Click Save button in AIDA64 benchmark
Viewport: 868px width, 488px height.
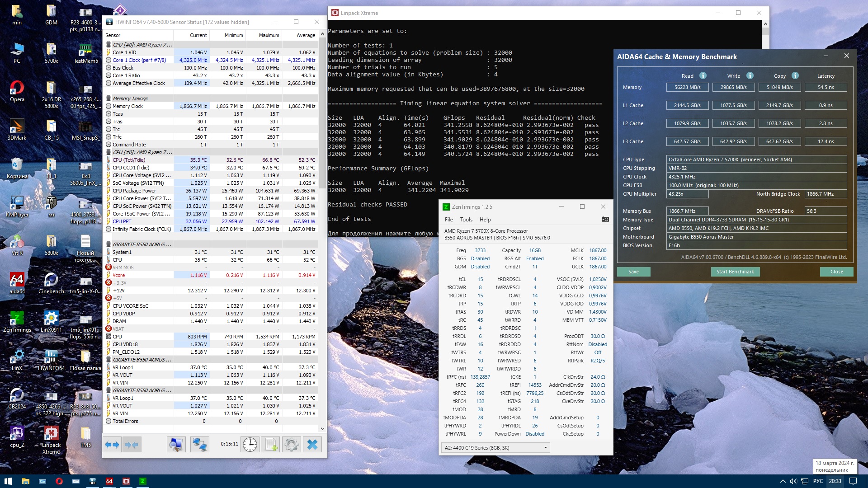click(633, 272)
